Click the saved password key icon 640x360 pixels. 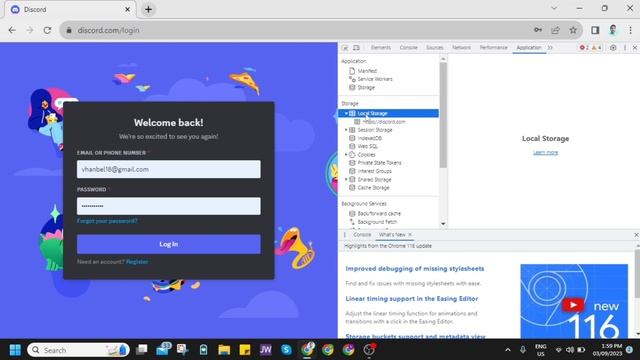[538, 30]
